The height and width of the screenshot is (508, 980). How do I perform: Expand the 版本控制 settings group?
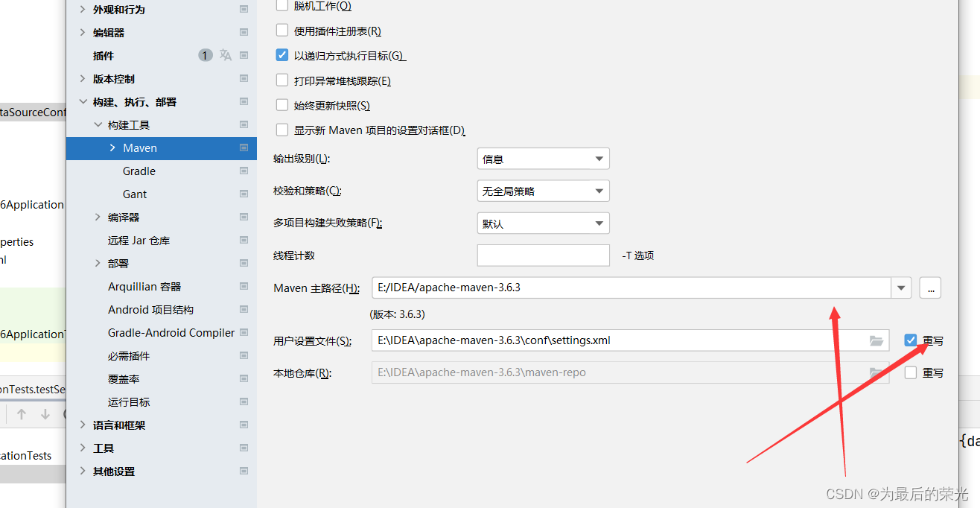[x=83, y=79]
